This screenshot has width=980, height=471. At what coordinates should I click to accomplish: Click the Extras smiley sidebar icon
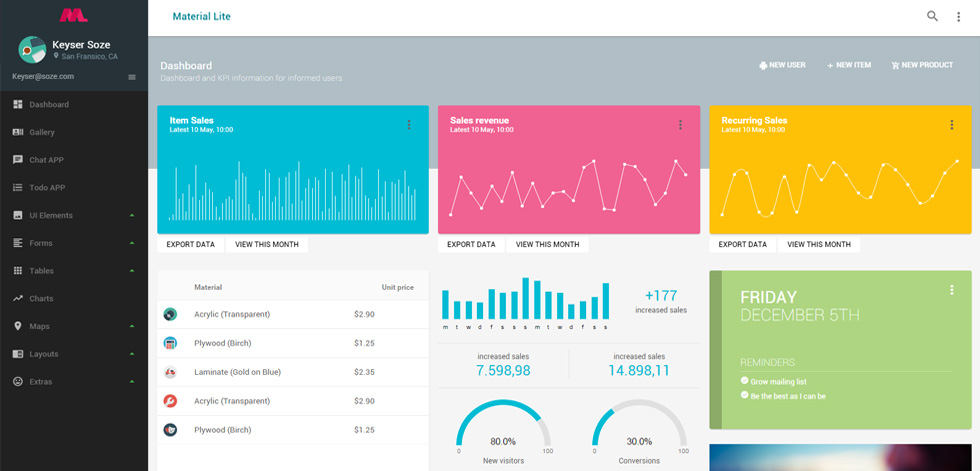click(18, 381)
